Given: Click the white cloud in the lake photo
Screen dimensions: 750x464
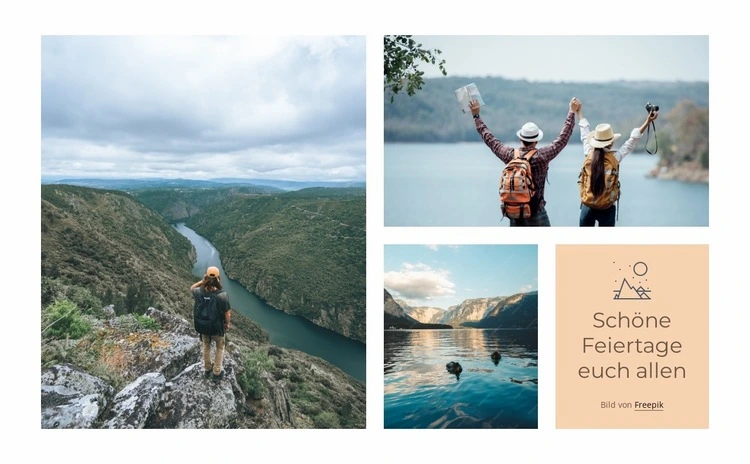Looking at the screenshot, I should (418, 282).
